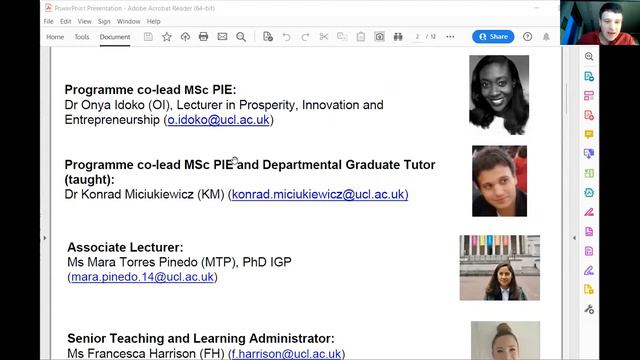Open the Help menu
Screen dimensions: 640x360
[x=153, y=21]
